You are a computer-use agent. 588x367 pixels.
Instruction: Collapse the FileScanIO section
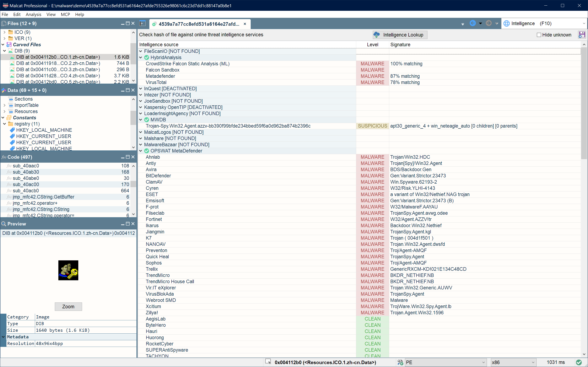pos(141,51)
